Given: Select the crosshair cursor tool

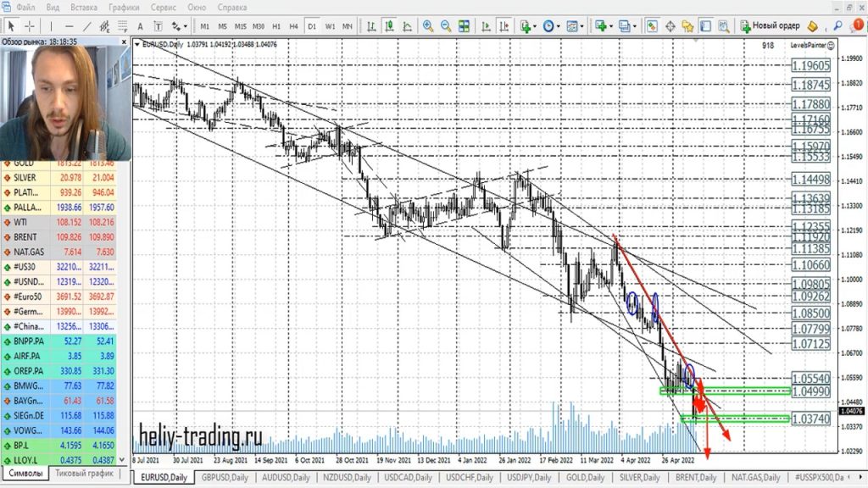Looking at the screenshot, I should click(x=31, y=26).
